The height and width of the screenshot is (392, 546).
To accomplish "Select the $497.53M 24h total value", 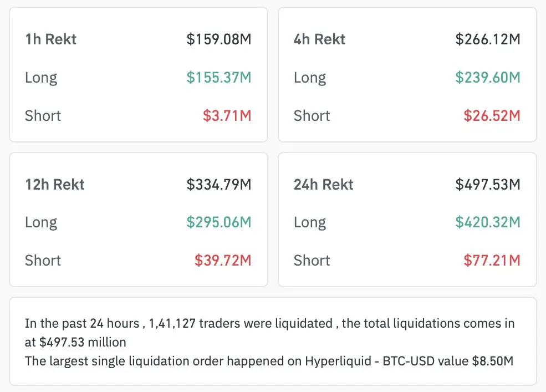I will coord(488,185).
